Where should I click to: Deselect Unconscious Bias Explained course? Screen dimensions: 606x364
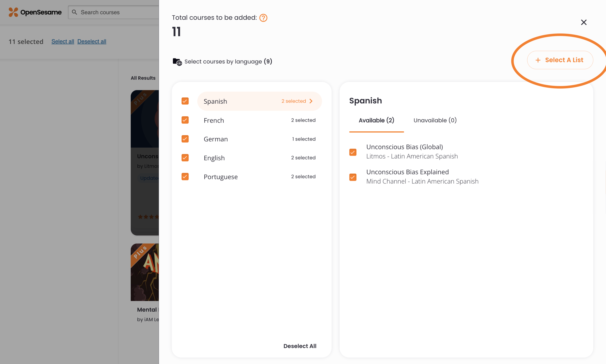pos(353,177)
